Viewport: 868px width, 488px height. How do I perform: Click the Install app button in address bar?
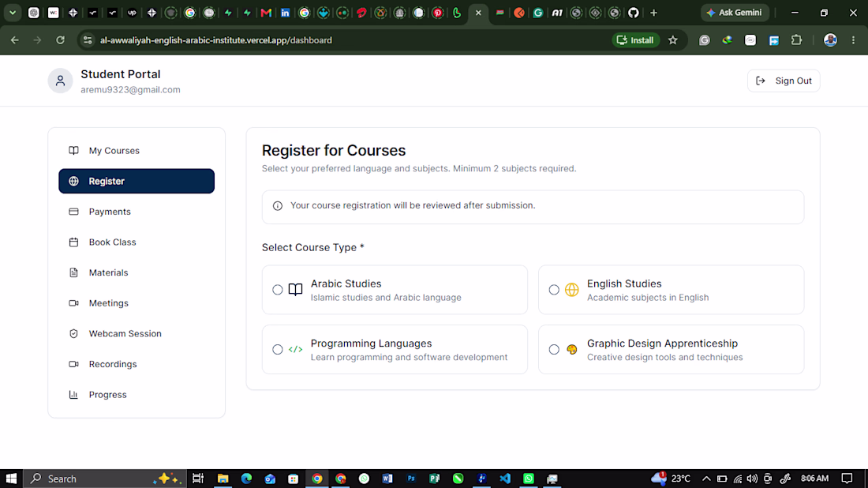click(x=635, y=40)
